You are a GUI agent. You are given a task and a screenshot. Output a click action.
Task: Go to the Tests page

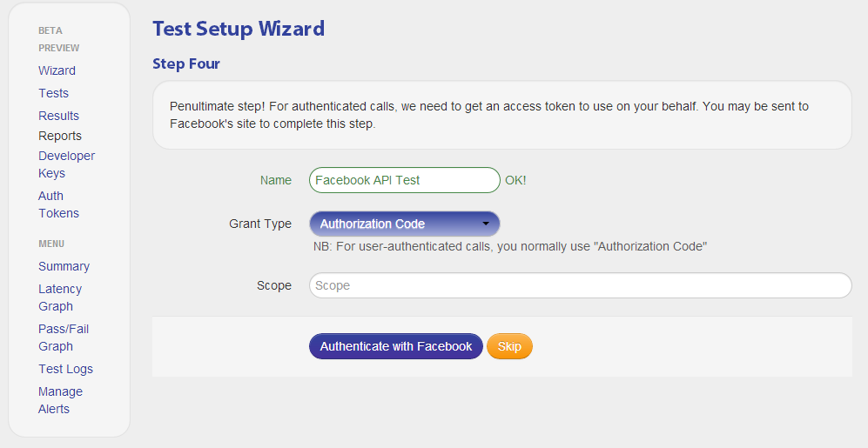click(x=53, y=93)
